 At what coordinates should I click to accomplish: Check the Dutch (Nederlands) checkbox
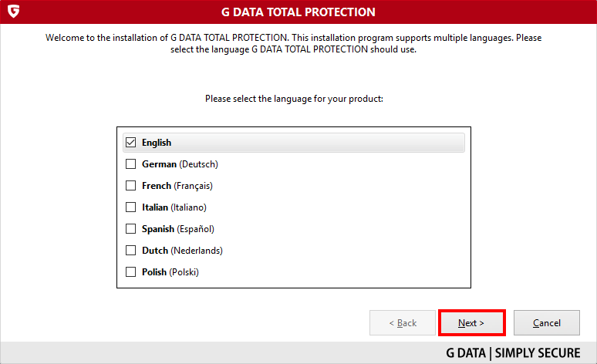[x=130, y=250]
